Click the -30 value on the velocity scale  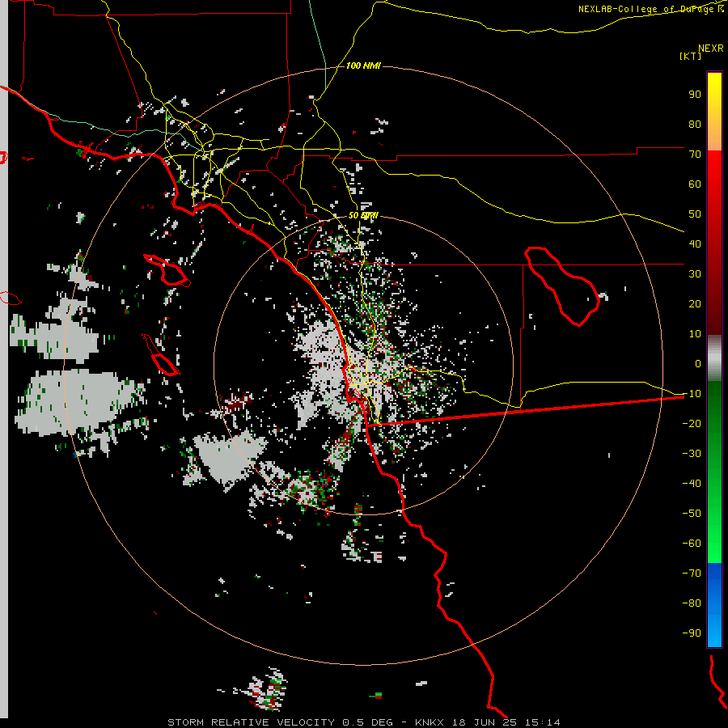tap(692, 454)
